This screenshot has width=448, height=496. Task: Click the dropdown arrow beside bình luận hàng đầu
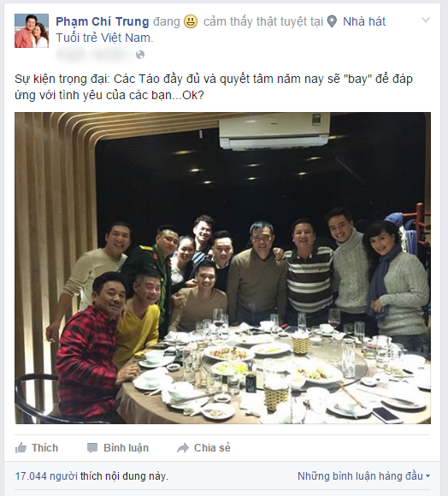pyautogui.click(x=427, y=476)
